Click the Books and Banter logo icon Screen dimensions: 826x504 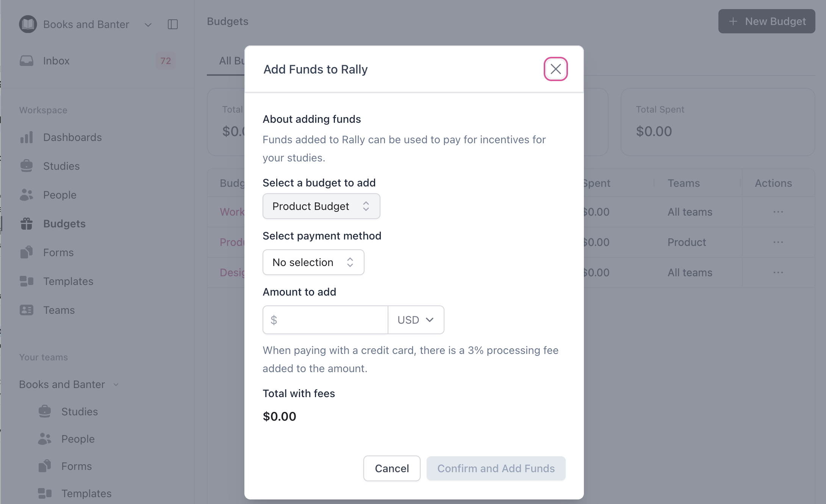coord(28,24)
